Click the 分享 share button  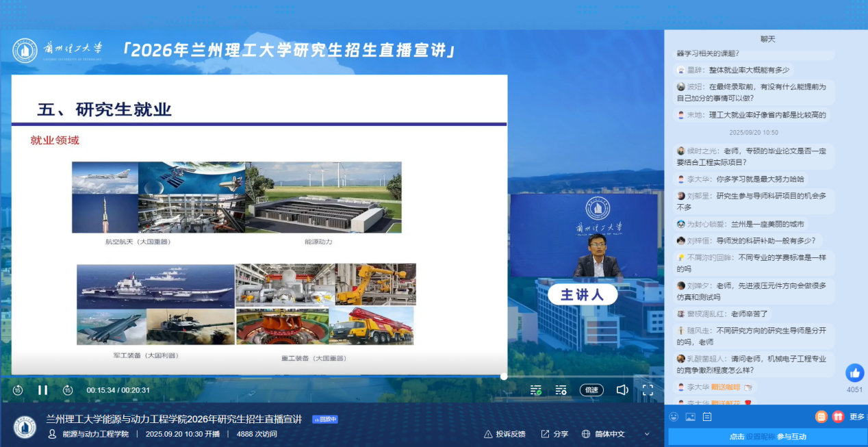[x=554, y=434]
